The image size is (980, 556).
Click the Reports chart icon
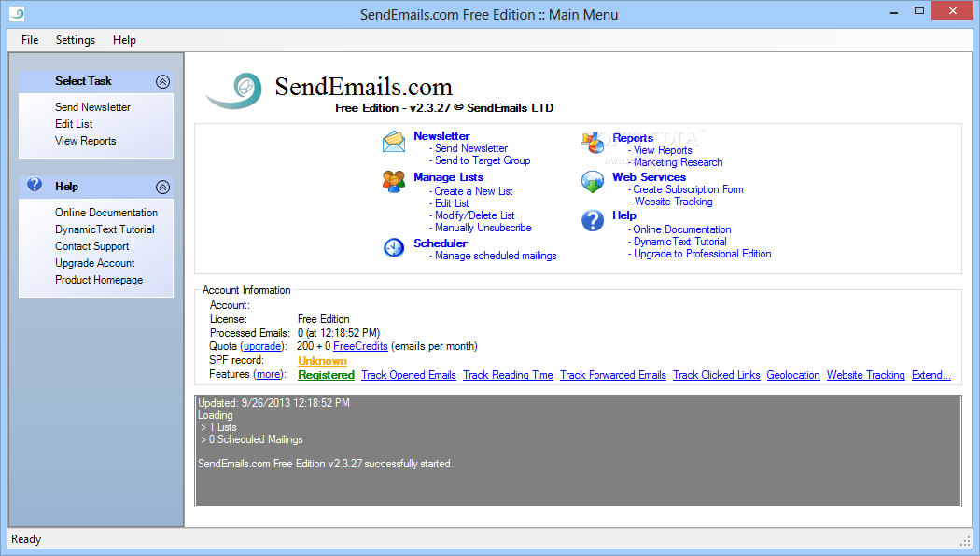(x=593, y=143)
